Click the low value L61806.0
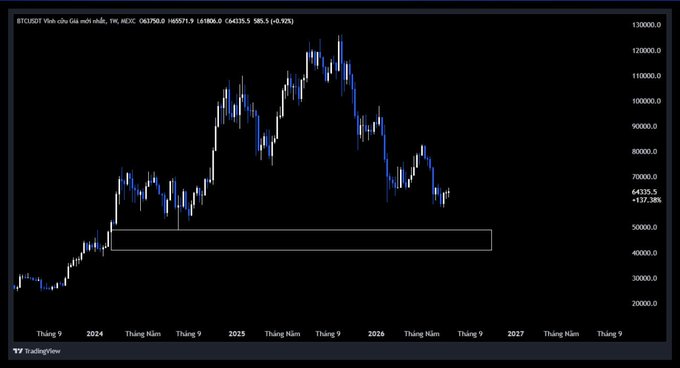The image size is (680, 368). pyautogui.click(x=209, y=21)
